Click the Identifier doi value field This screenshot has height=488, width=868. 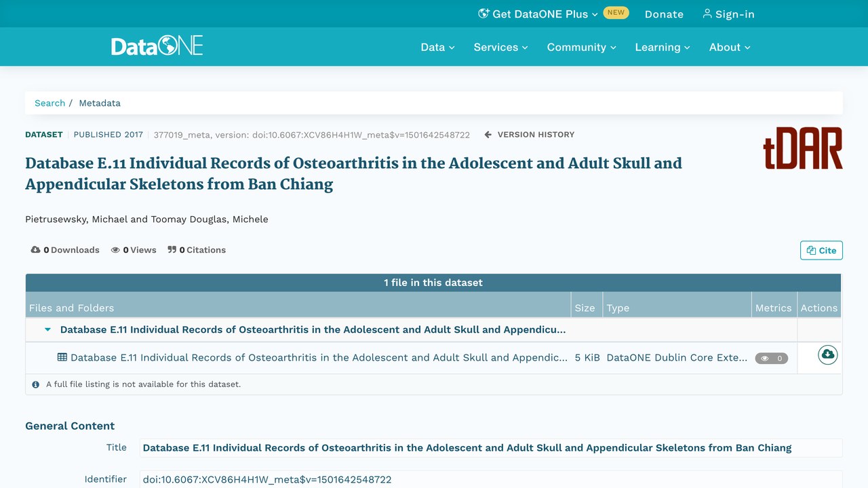(x=491, y=479)
